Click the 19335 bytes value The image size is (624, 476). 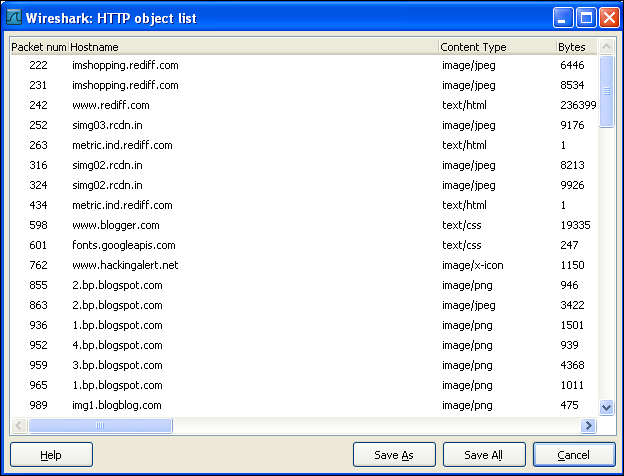click(x=575, y=225)
